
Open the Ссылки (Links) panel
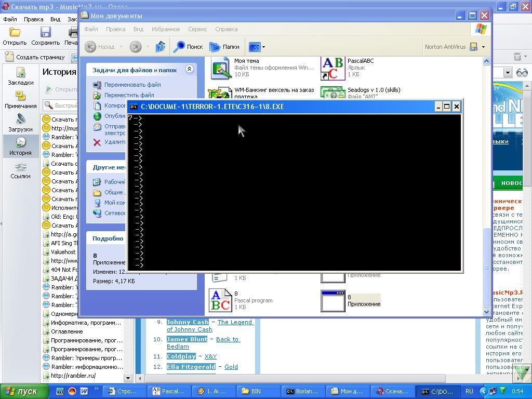21,170
